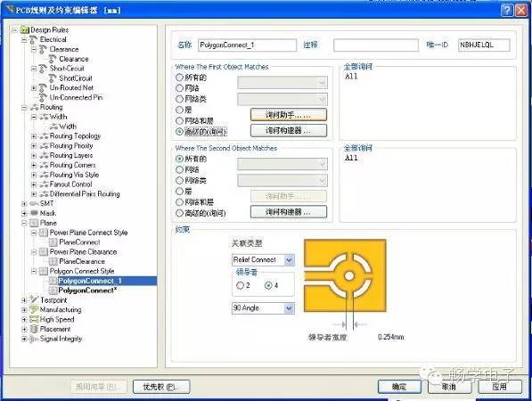The width and height of the screenshot is (532, 401).
Task: Click the Signal Integrity category icon
Action: (33, 339)
